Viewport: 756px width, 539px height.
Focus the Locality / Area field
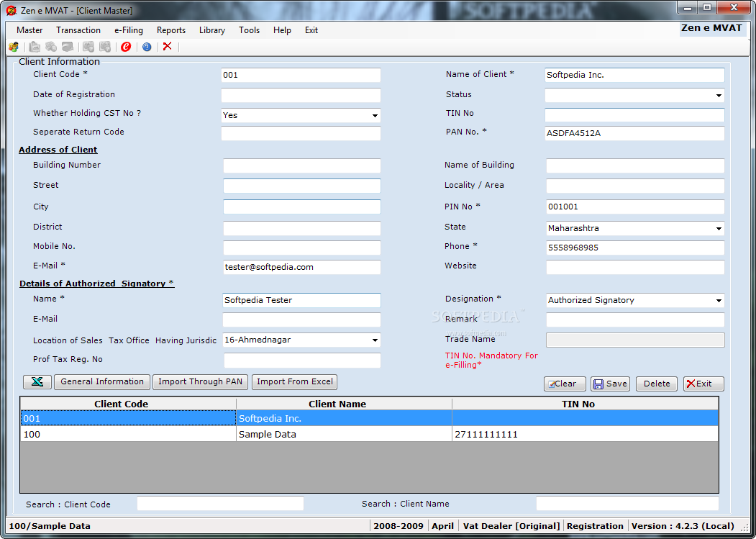pyautogui.click(x=635, y=186)
